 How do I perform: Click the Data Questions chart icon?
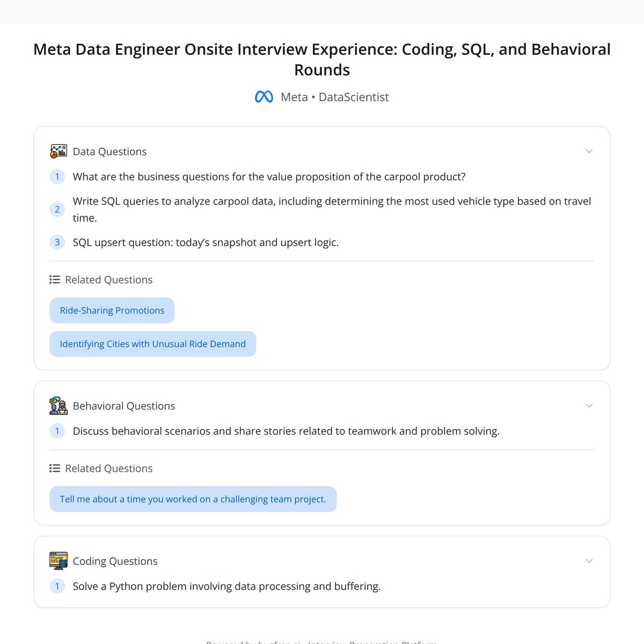pos(58,151)
